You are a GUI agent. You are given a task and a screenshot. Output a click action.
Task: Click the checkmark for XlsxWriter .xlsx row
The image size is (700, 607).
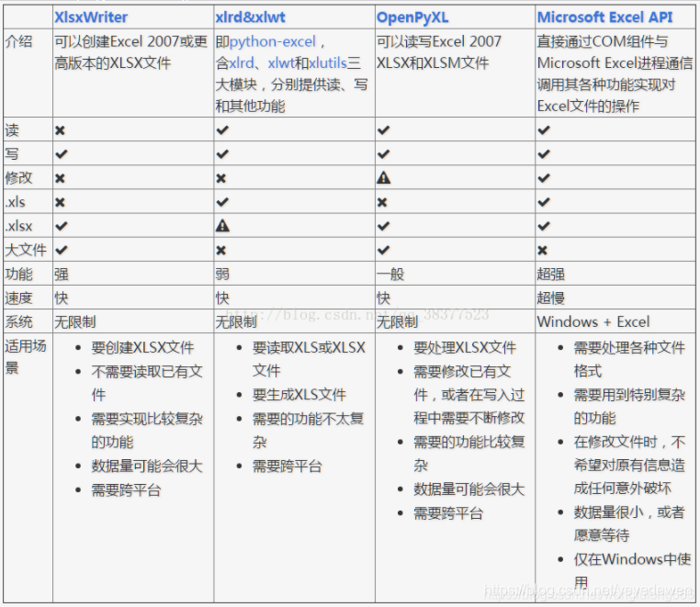[62, 226]
